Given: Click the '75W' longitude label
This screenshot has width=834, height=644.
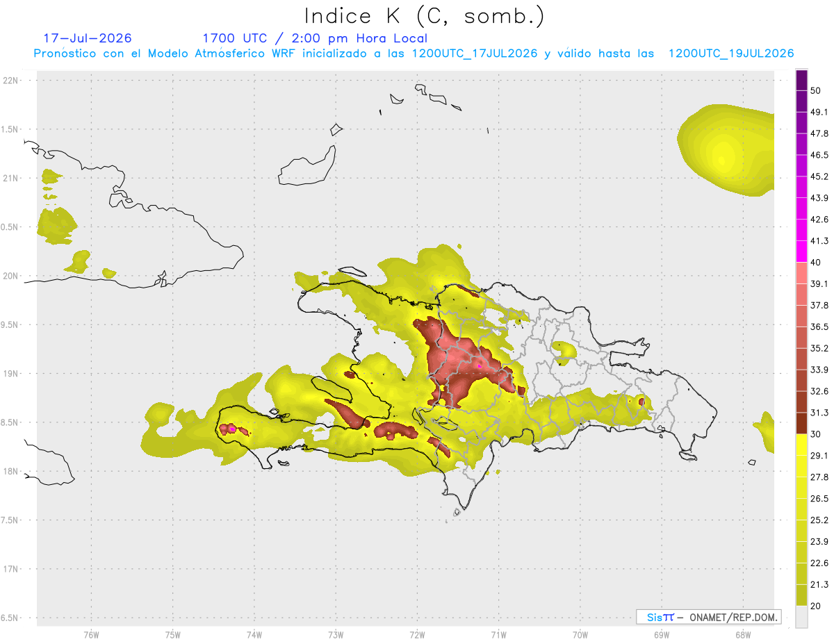Looking at the screenshot, I should (x=173, y=635).
